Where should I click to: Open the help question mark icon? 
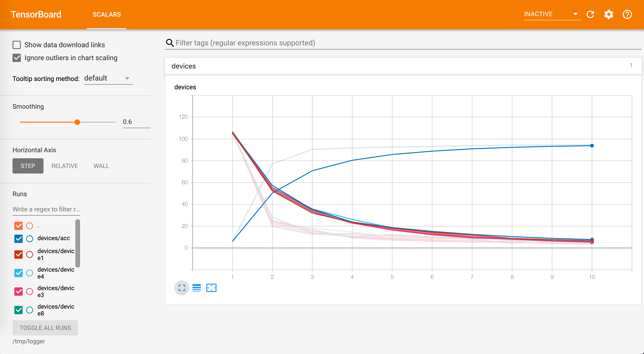coord(627,14)
